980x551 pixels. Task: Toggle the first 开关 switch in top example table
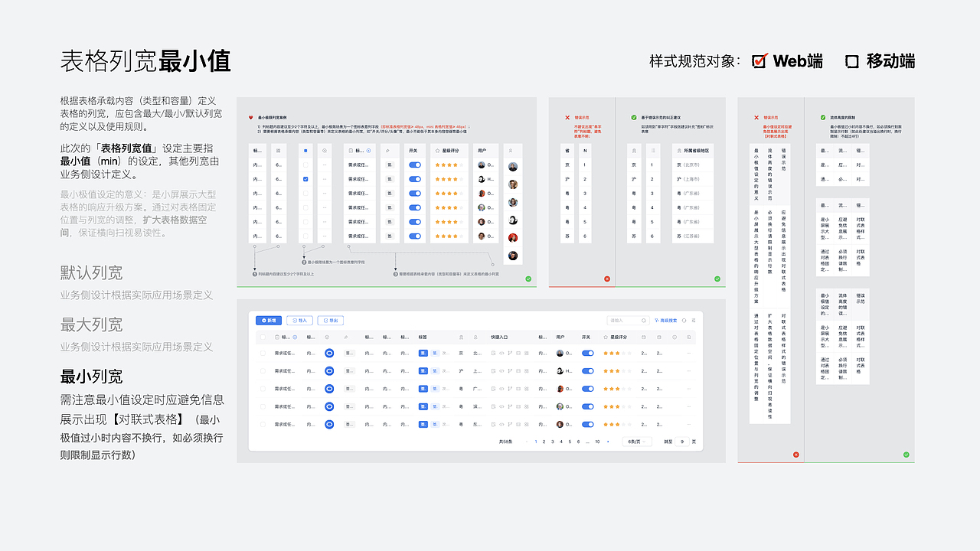click(x=415, y=165)
